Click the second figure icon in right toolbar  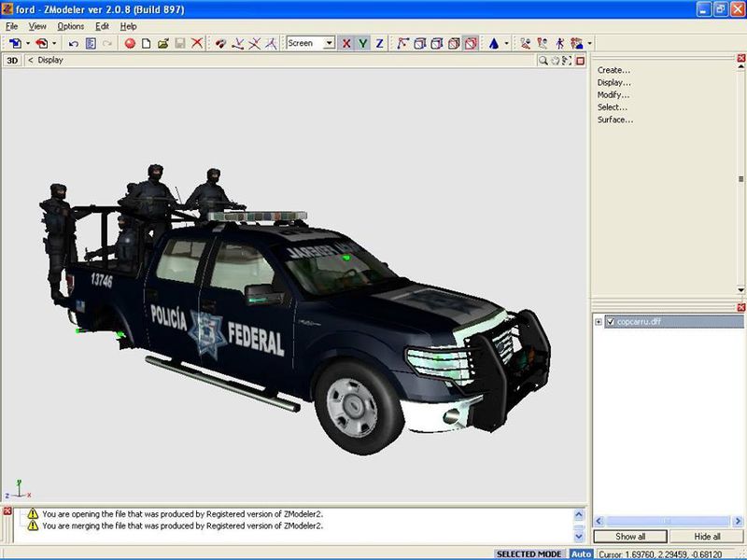(543, 44)
